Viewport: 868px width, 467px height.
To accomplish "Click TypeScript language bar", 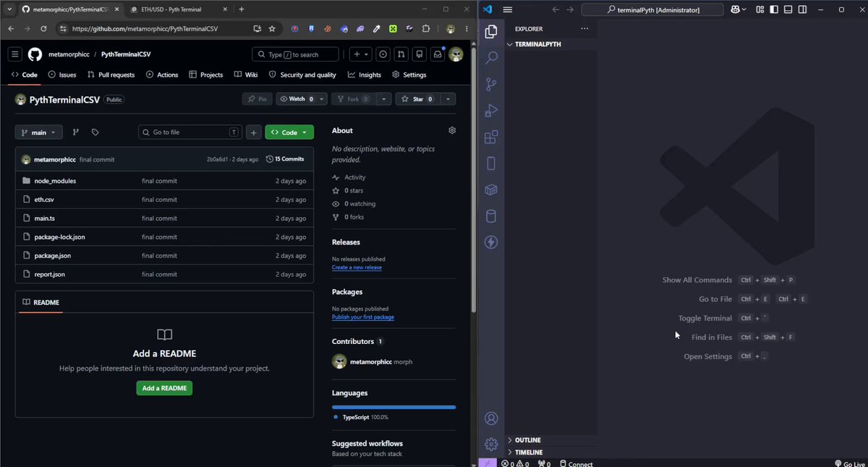I will coord(393,407).
